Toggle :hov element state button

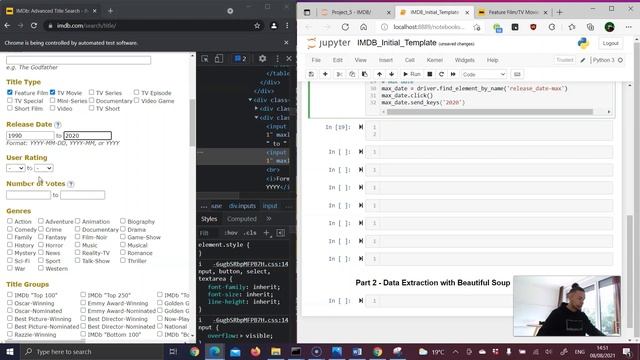point(231,233)
